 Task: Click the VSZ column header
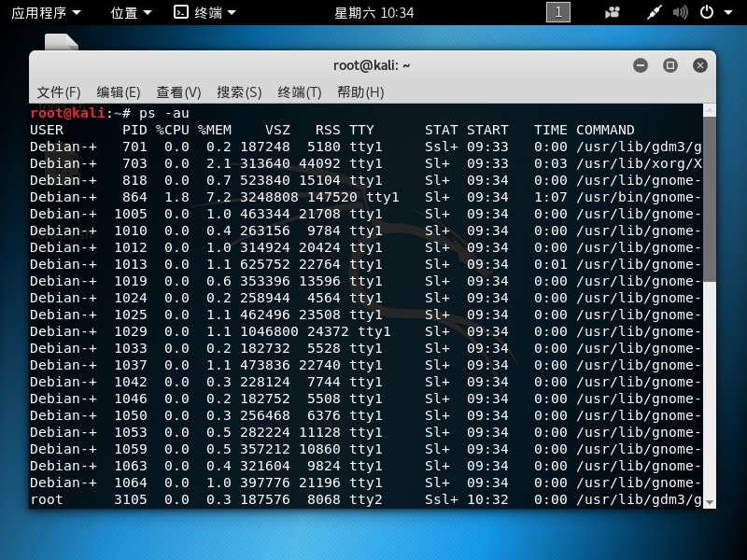[x=277, y=130]
